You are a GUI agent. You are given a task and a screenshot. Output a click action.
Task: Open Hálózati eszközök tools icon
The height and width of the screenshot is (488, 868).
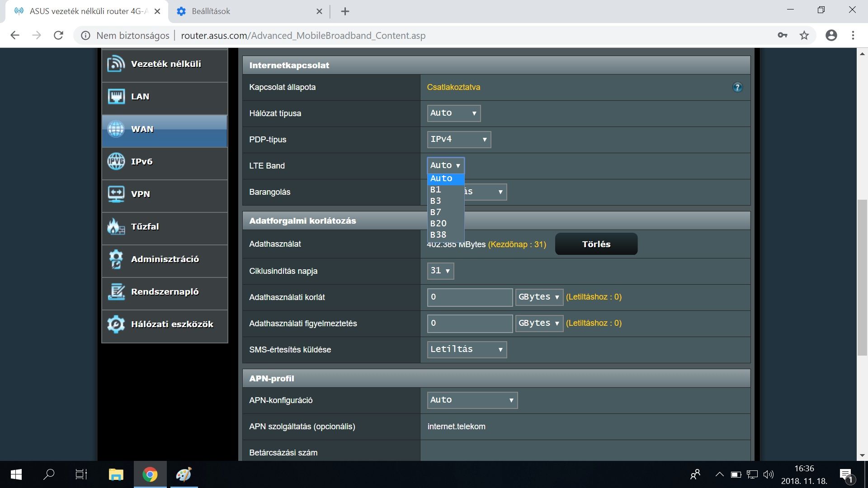(116, 324)
